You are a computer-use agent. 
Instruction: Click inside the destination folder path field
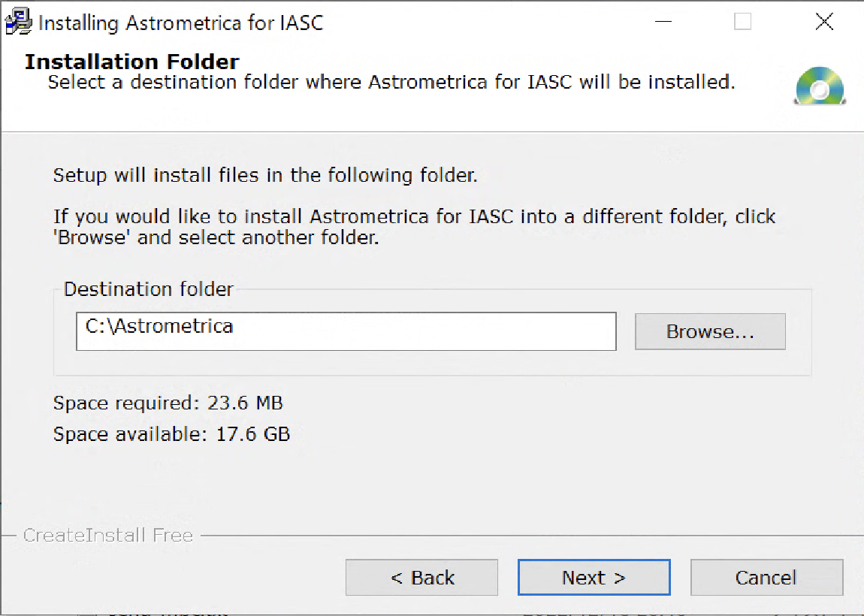(x=346, y=331)
